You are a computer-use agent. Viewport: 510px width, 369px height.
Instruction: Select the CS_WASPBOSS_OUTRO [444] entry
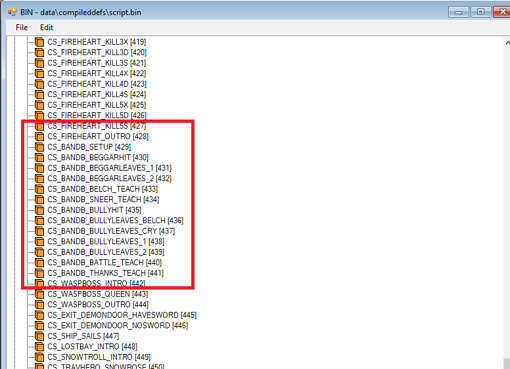[x=98, y=305]
